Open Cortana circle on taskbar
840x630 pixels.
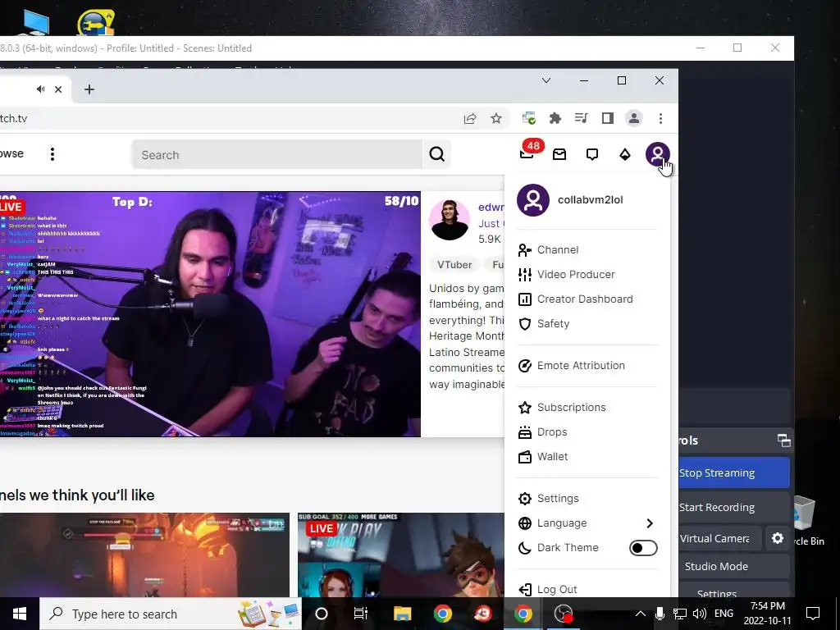tap(322, 614)
